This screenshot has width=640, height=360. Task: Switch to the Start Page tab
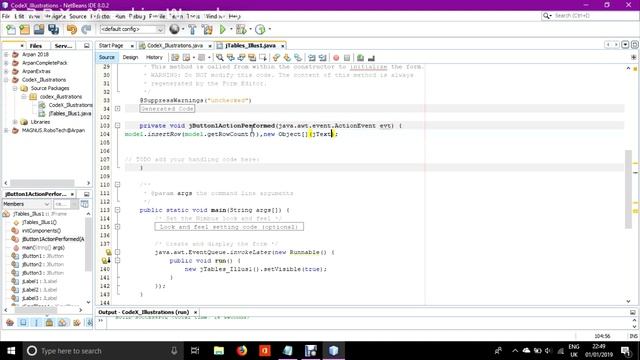(111, 46)
